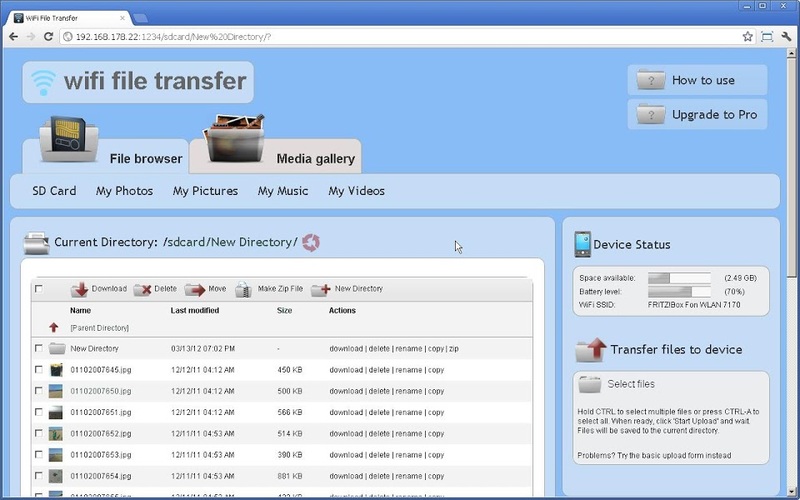
Task: Click the Media gallery photo box icon
Action: [x=234, y=138]
